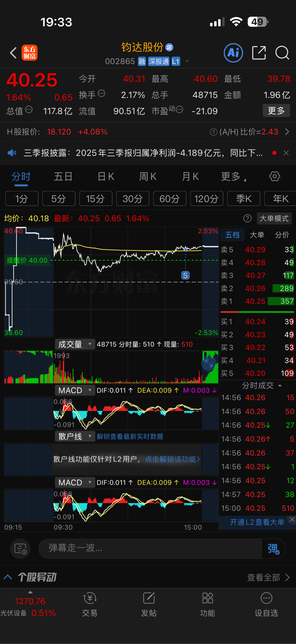Choose the 30分 interval button

click(x=133, y=199)
